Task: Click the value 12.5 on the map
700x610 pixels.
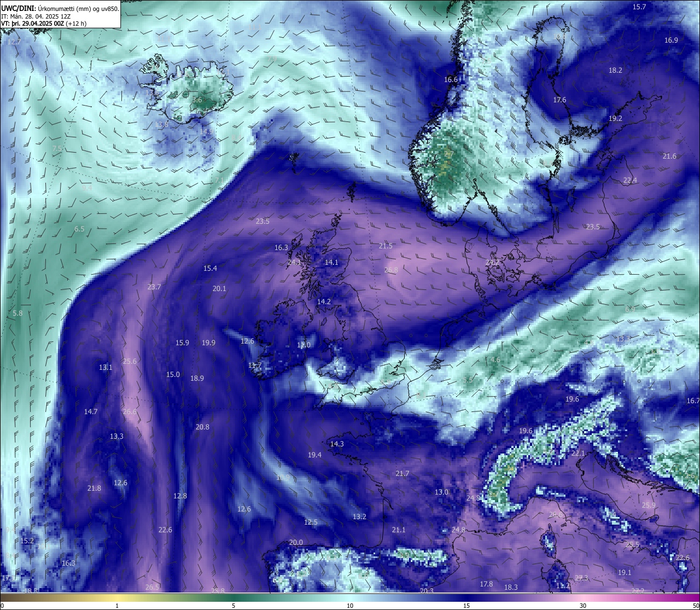Action: pos(311,522)
